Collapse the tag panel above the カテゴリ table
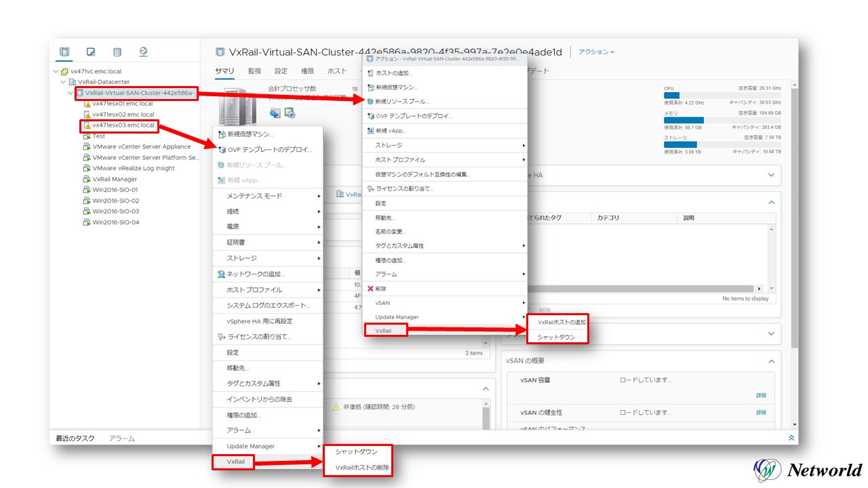 770,202
